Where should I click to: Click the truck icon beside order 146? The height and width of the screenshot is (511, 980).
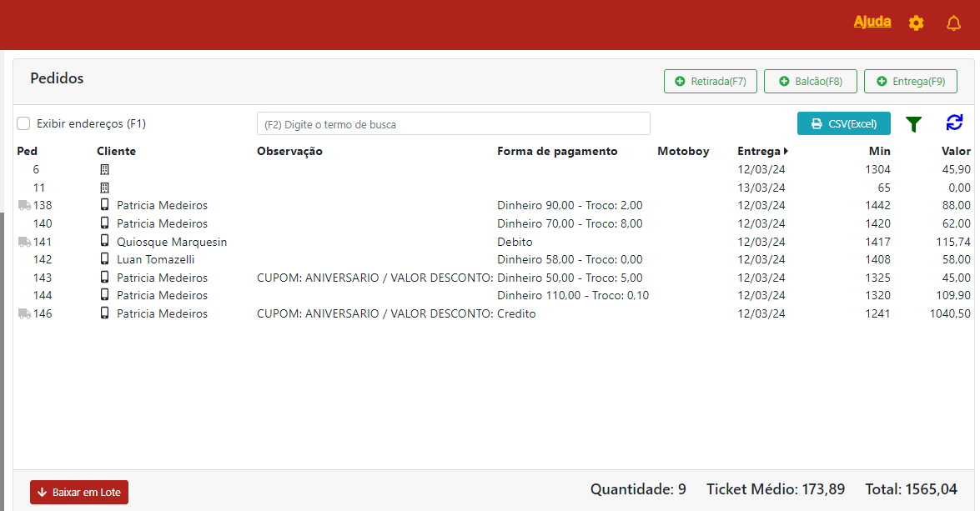(x=23, y=313)
